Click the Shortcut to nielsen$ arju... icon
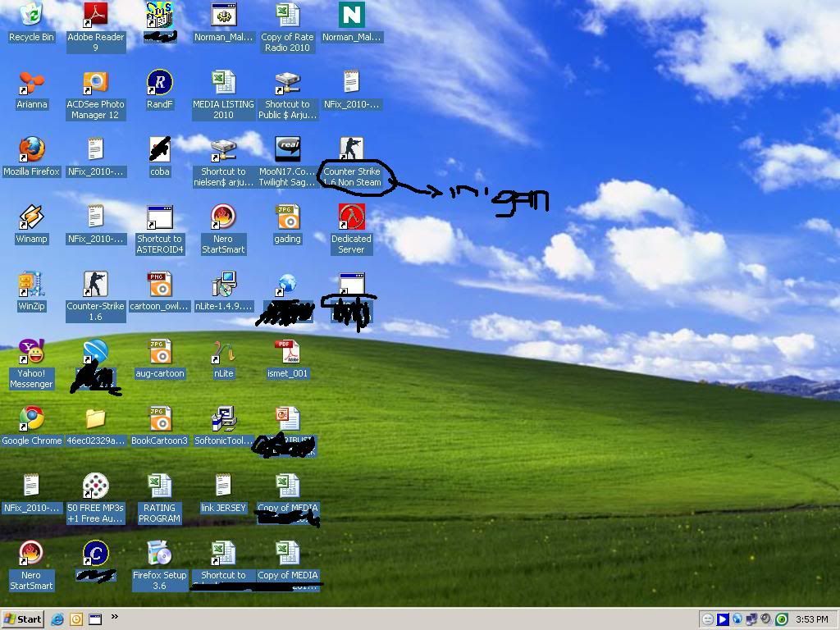 point(223,162)
